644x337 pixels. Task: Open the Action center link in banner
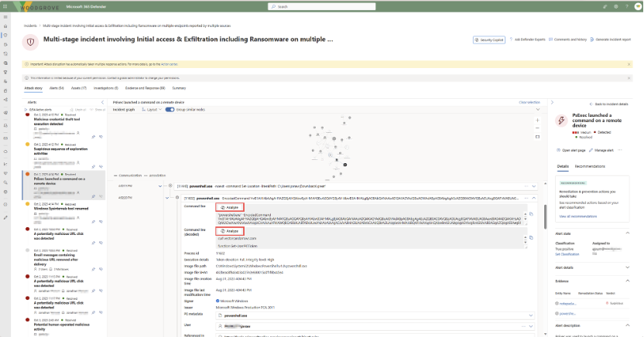(170, 64)
